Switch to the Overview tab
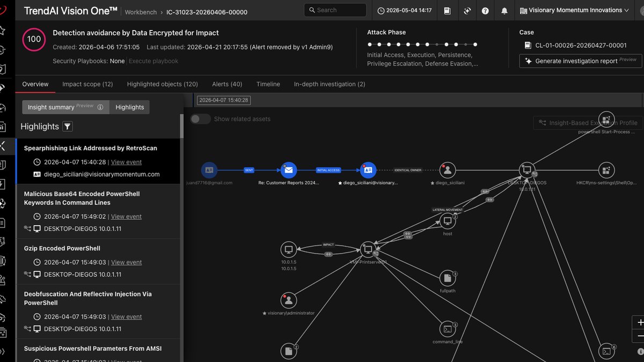 tap(35, 84)
